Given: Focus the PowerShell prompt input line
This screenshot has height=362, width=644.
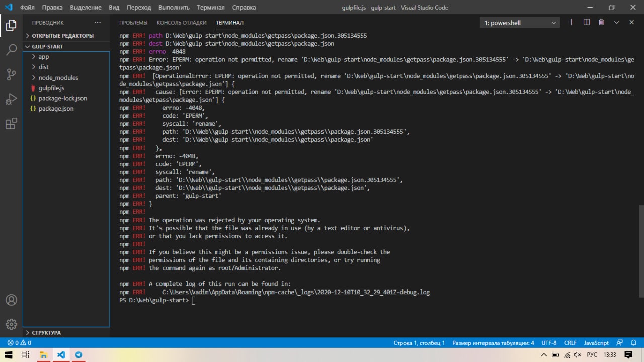Looking at the screenshot, I should (194, 300).
